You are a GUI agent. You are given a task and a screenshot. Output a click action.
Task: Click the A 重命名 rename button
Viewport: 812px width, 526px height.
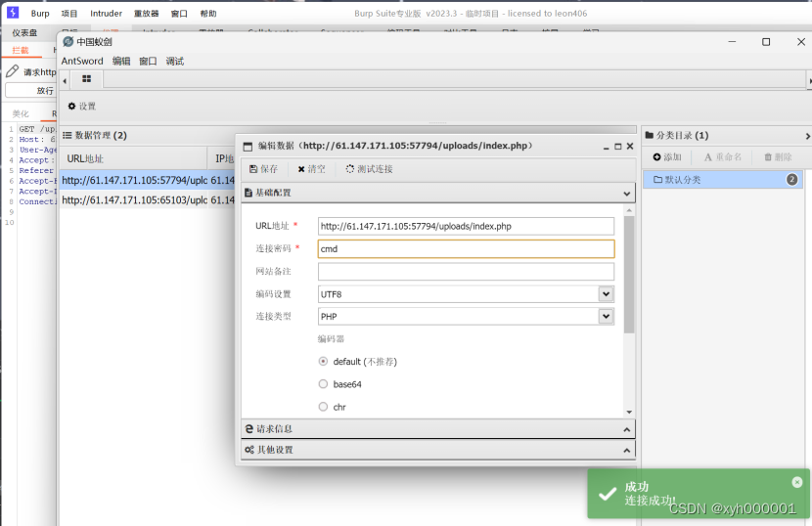(x=723, y=156)
